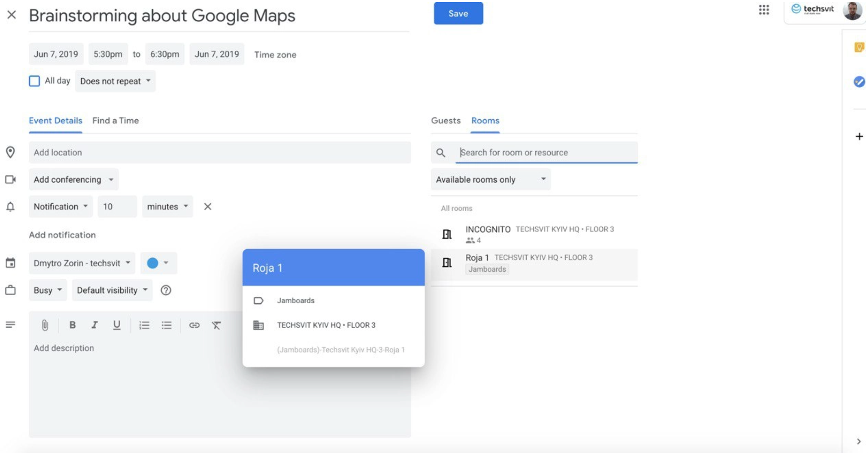The width and height of the screenshot is (868, 453).
Task: Switch to the Rooms tab
Action: (x=485, y=121)
